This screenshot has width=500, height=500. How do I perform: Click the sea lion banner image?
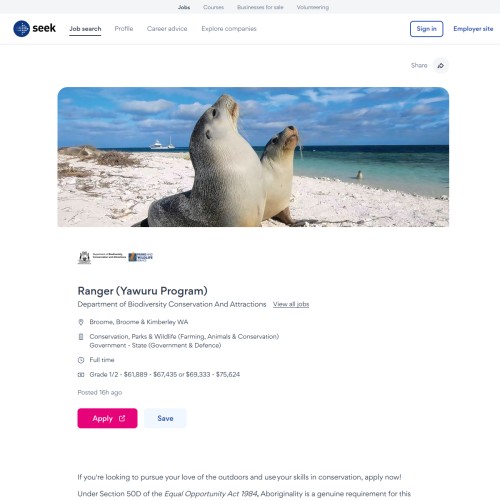[x=253, y=157]
